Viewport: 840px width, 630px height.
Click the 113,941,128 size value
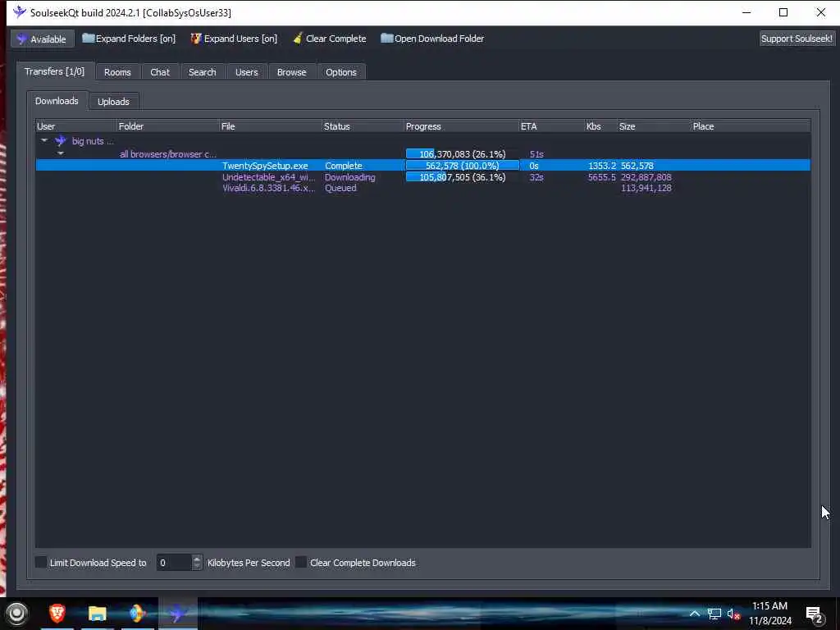[x=646, y=188]
